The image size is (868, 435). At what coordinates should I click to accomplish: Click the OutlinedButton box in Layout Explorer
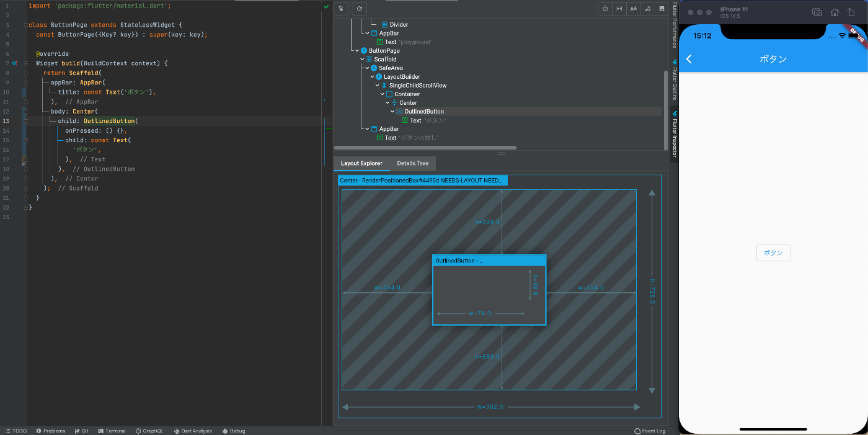pyautogui.click(x=489, y=289)
